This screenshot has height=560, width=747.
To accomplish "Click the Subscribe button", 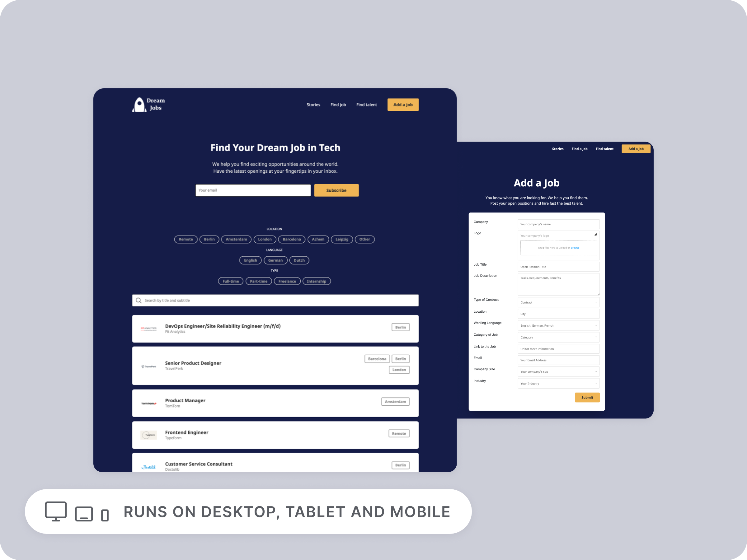I will tap(336, 190).
